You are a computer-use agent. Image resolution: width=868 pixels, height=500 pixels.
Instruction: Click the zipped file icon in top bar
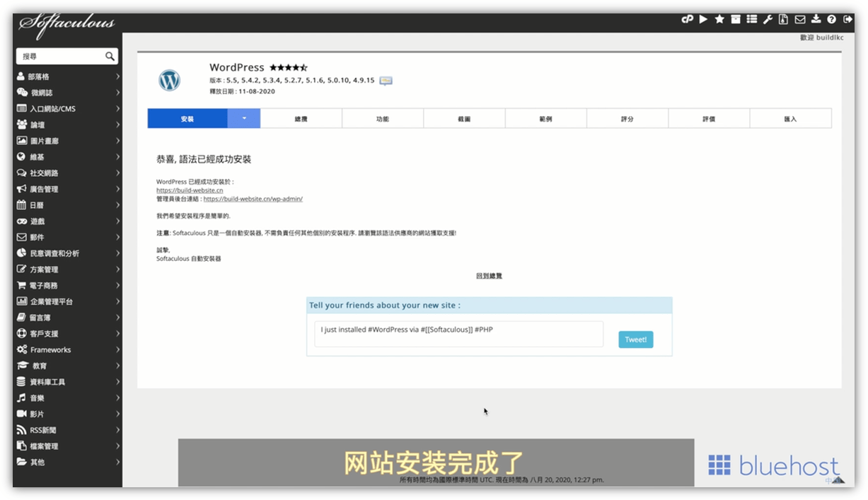[783, 20]
